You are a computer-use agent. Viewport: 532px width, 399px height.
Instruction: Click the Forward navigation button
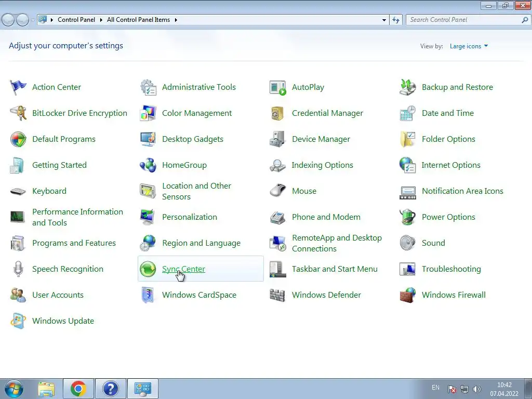point(22,20)
